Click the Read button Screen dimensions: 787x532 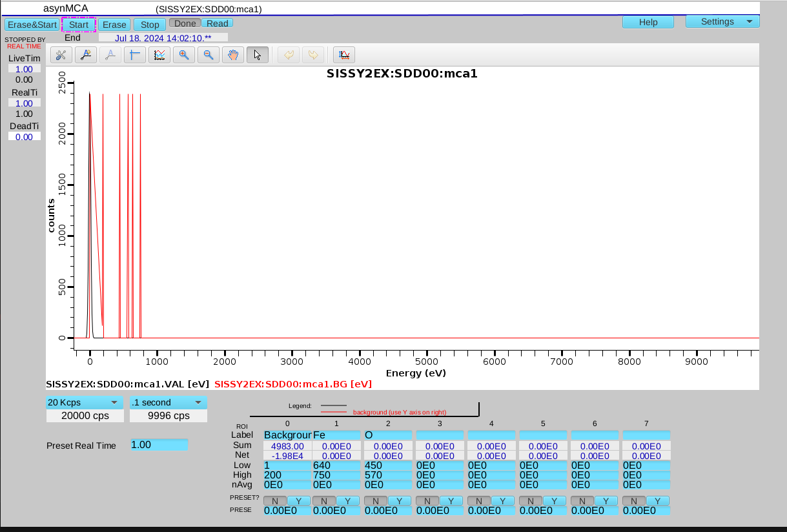click(218, 23)
